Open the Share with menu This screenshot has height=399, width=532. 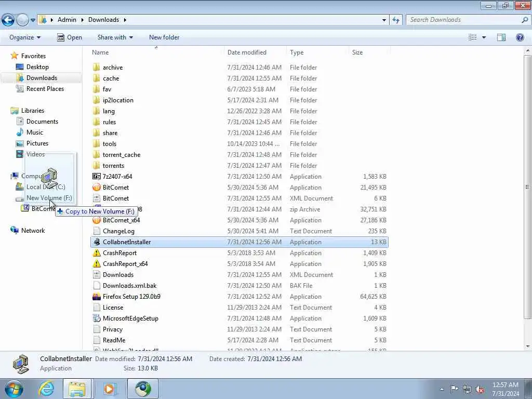115,37
